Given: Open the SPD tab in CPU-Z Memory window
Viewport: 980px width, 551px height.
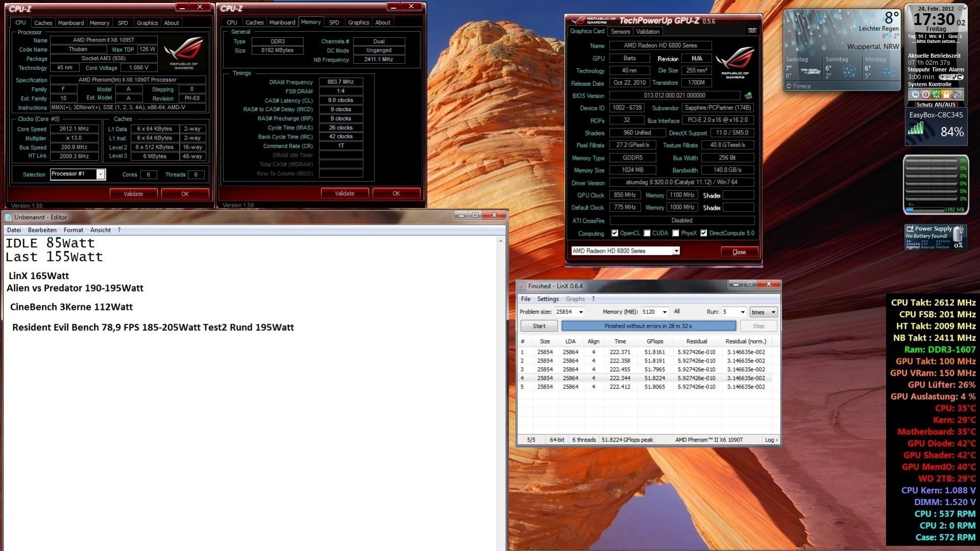Looking at the screenshot, I should pos(334,22).
